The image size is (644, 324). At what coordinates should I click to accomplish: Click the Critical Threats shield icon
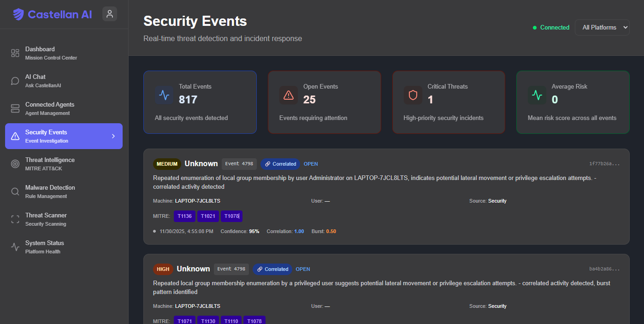[413, 95]
